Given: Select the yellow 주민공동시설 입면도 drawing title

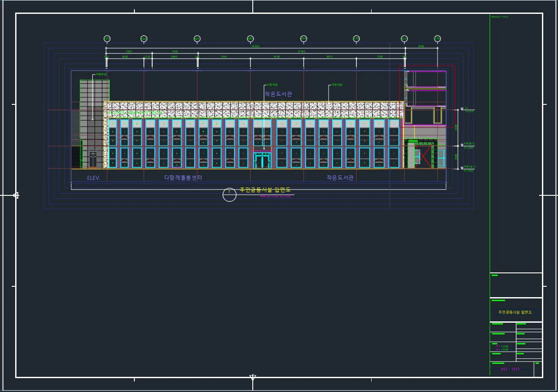Looking at the screenshot, I should click(x=265, y=190).
